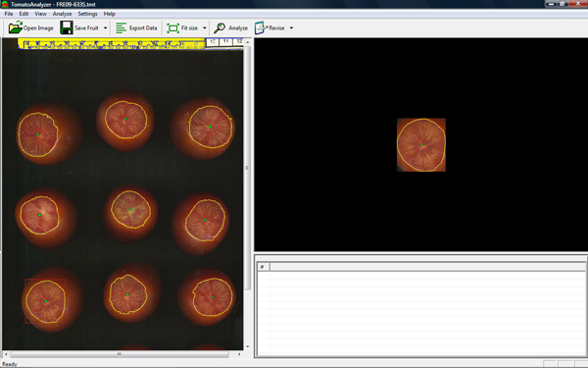Open the Help menu

point(110,14)
